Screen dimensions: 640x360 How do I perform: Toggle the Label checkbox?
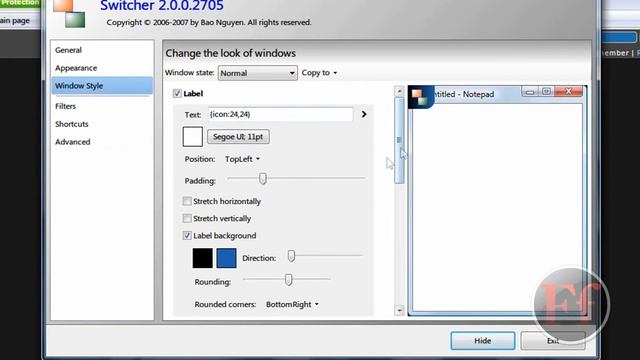tap(177, 93)
